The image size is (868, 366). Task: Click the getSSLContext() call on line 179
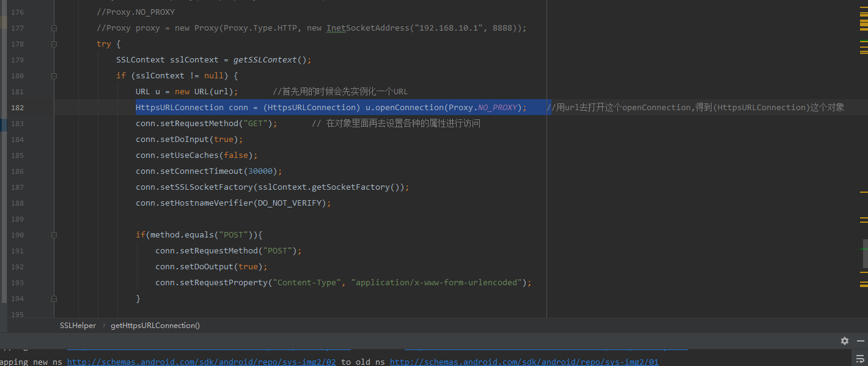270,60
